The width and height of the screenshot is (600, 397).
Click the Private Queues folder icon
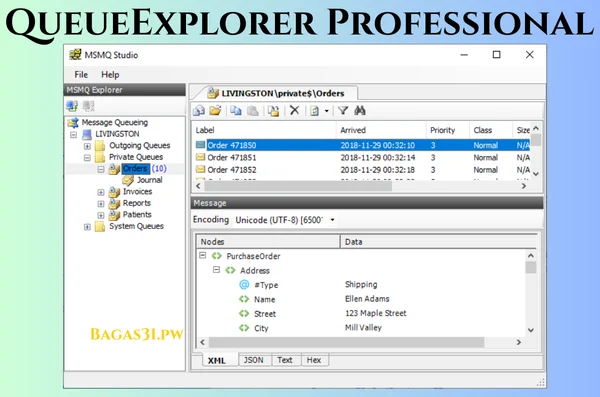(x=100, y=157)
